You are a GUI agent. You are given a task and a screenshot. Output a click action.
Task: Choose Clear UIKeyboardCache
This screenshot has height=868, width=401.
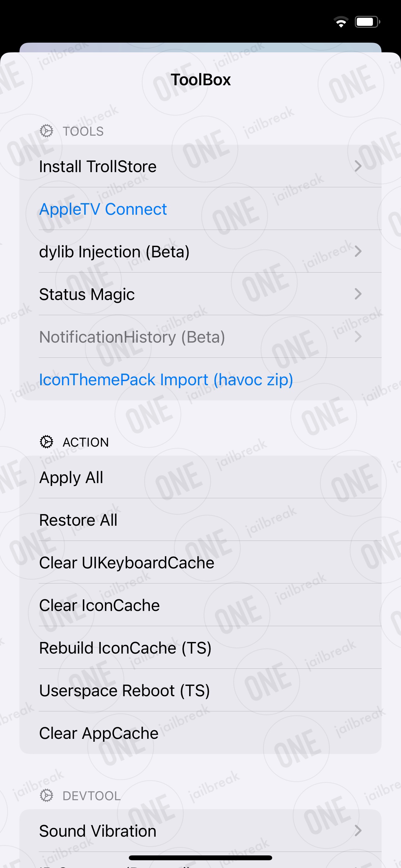[200, 563]
